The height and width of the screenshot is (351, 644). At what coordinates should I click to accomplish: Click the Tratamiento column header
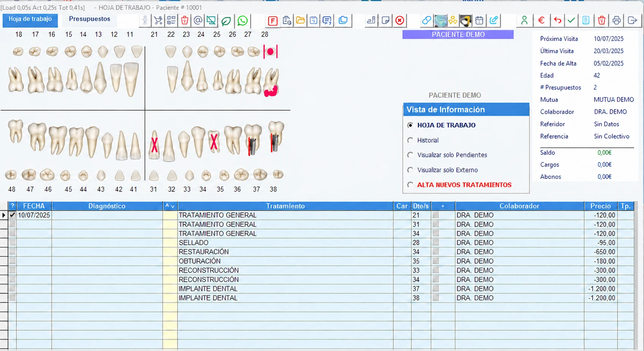285,206
